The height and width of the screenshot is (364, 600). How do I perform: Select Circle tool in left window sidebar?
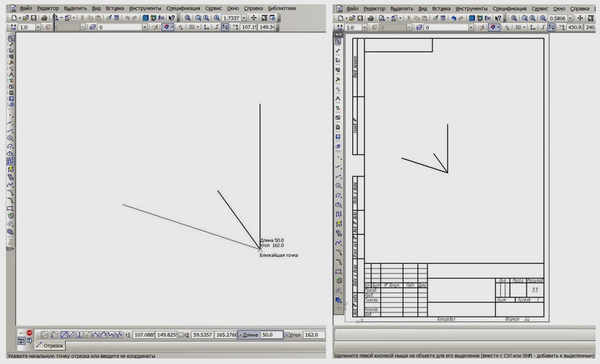click(10, 138)
